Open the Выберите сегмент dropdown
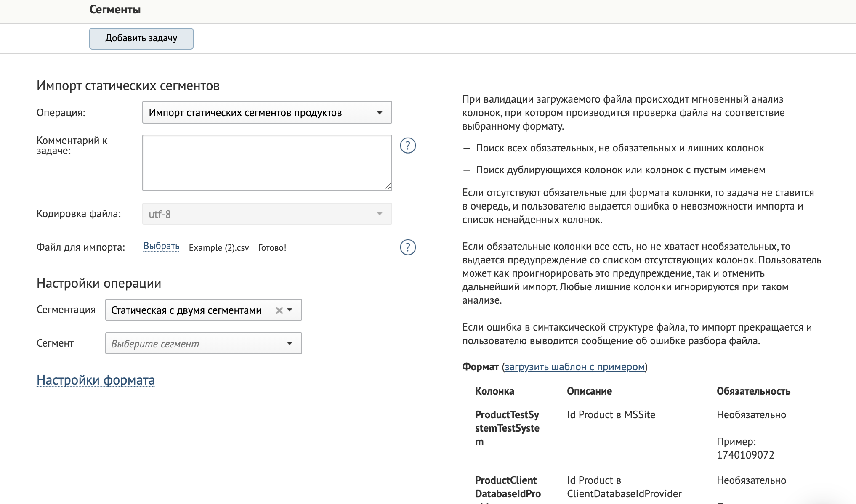 click(203, 343)
